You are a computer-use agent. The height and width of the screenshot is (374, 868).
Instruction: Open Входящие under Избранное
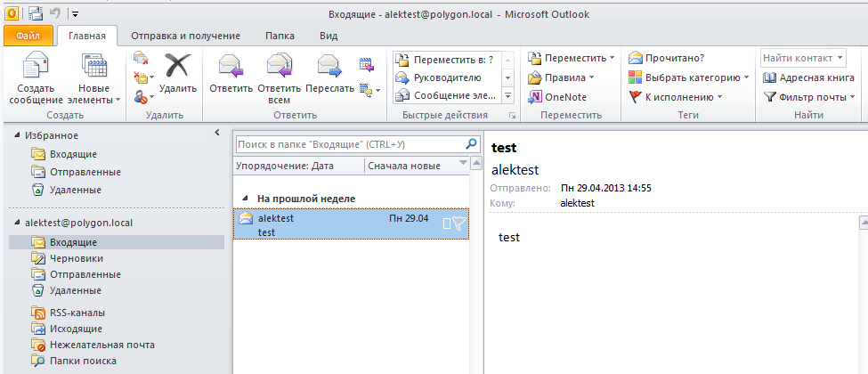73,154
